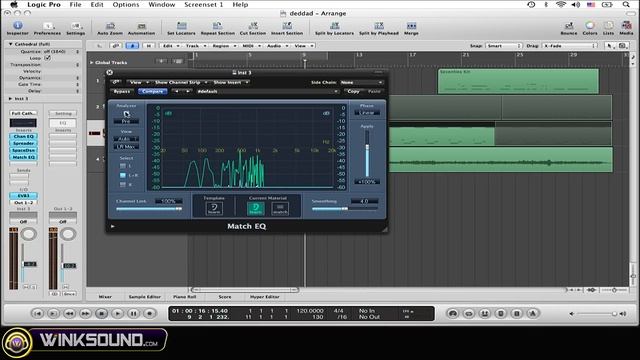Select the L channel in Match EQ
The width and height of the screenshot is (640, 360).
[122, 166]
